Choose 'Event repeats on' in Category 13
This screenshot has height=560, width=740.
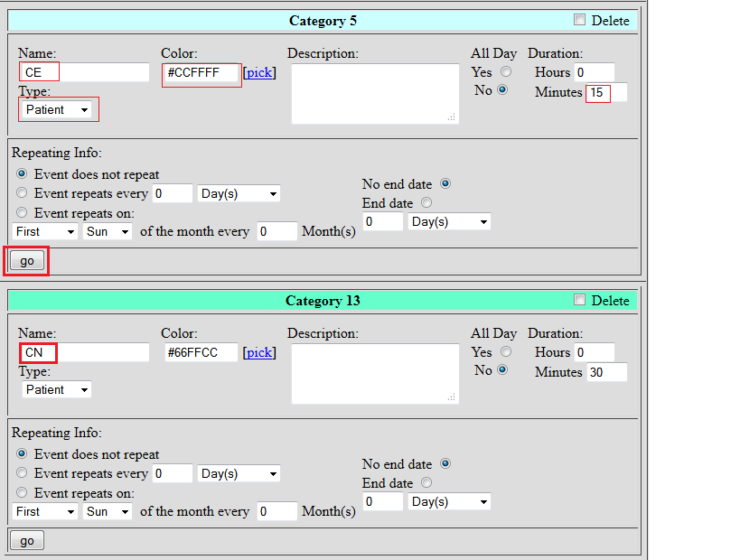click(23, 493)
